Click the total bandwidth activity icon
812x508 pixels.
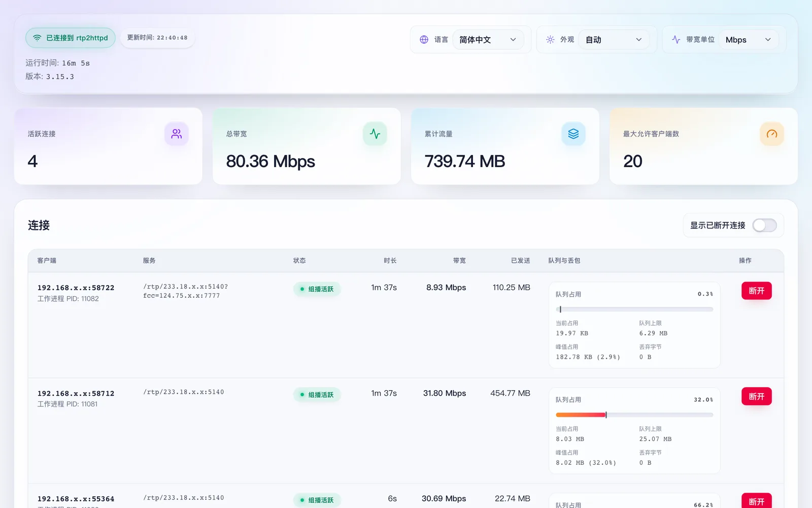375,134
